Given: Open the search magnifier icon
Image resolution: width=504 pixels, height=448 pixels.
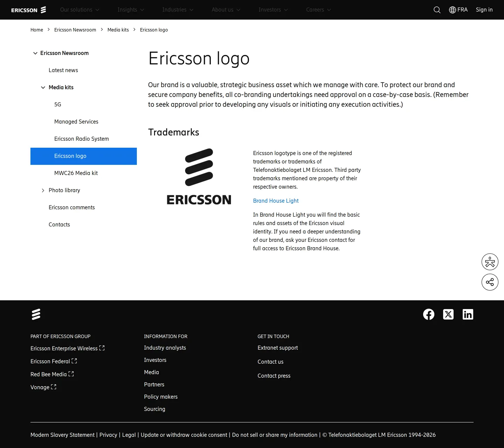Looking at the screenshot, I should point(437,10).
